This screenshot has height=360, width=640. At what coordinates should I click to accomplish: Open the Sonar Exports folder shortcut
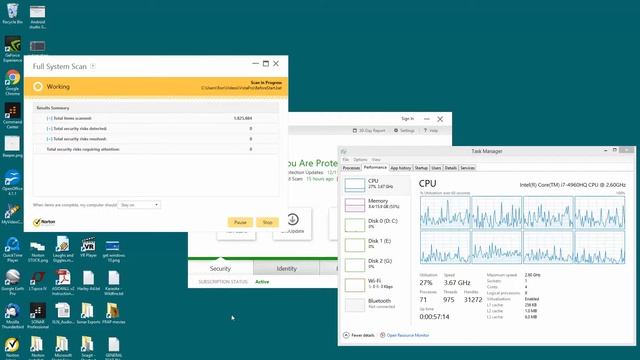click(88, 313)
